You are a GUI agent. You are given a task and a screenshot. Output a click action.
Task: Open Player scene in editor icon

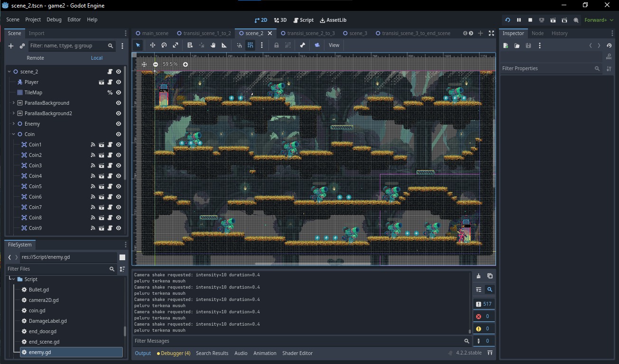click(x=102, y=82)
